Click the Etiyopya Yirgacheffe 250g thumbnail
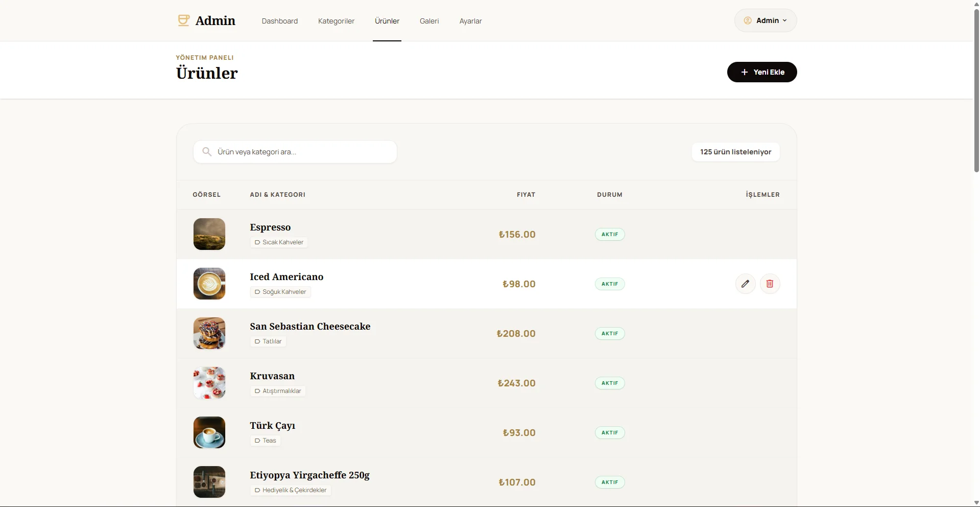The image size is (980, 507). [x=209, y=482]
